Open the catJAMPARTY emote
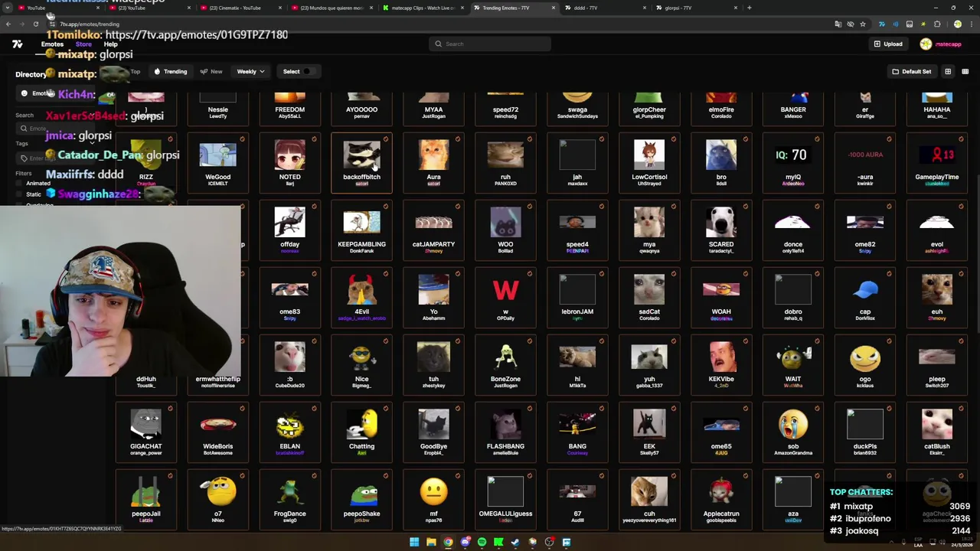Image resolution: width=980 pixels, height=551 pixels. (x=433, y=230)
